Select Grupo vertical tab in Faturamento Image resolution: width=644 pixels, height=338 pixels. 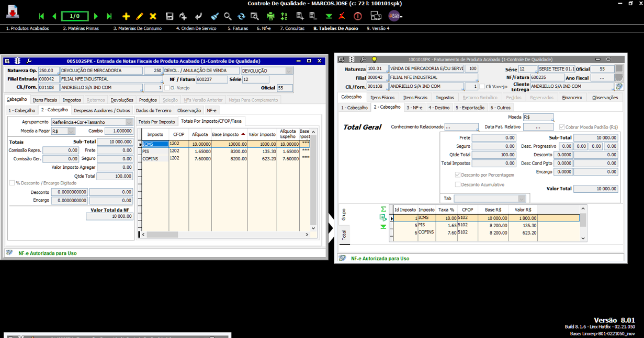tap(344, 214)
